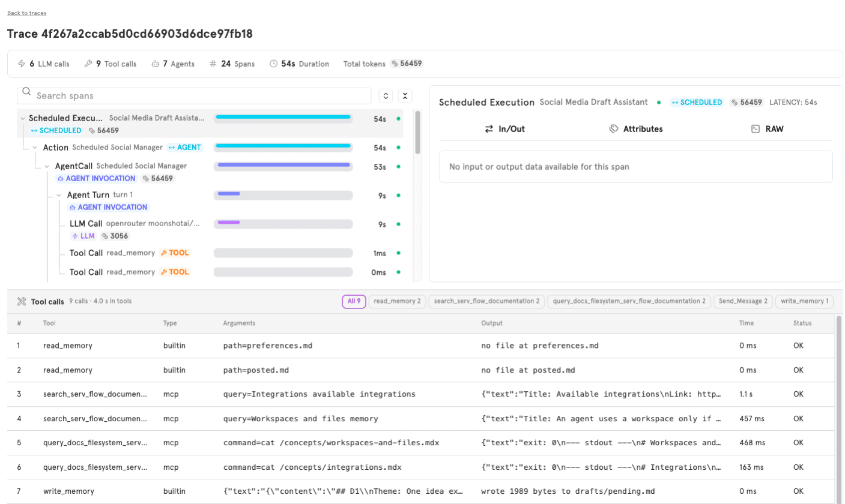845x504 pixels.
Task: Collapse the Action Scheduled Social Manager node
Action: pyautogui.click(x=35, y=148)
